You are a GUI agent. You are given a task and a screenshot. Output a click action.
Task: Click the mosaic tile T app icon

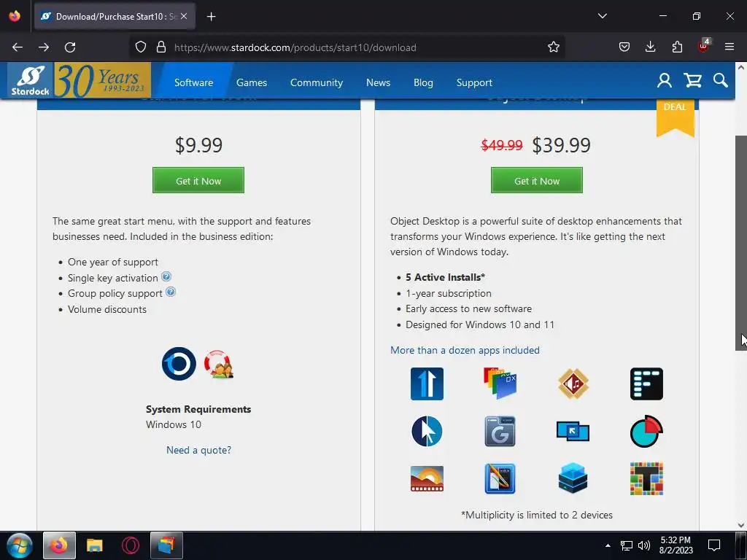click(646, 478)
